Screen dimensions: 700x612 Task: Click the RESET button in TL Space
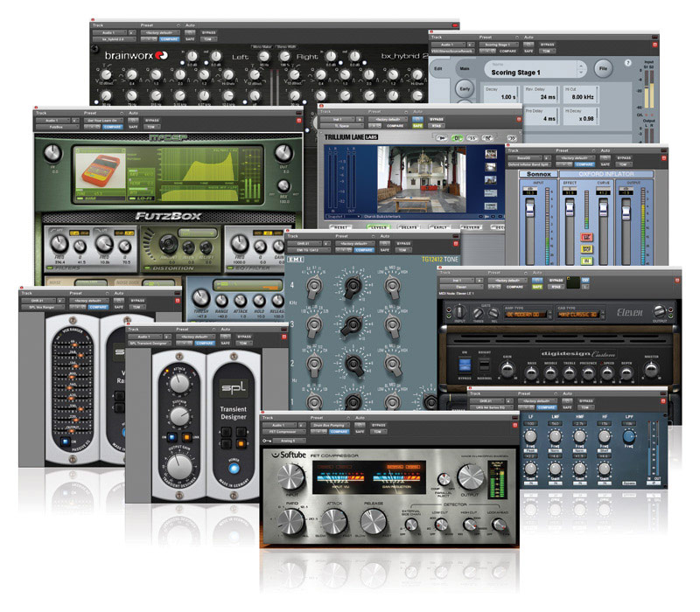pyautogui.click(x=340, y=227)
